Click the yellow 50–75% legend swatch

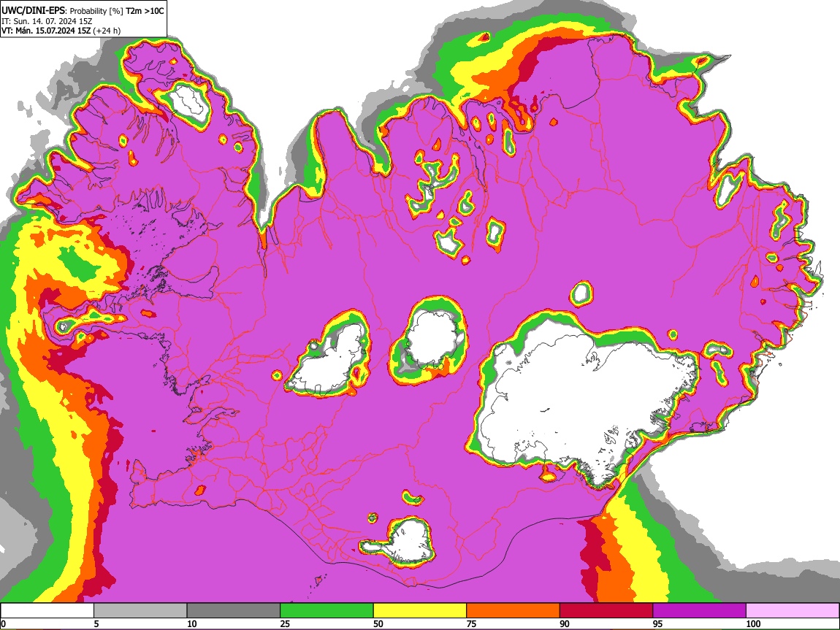(x=420, y=611)
